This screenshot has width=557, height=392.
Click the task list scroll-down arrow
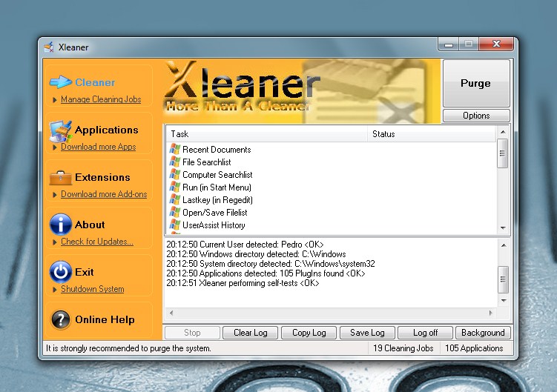[503, 228]
